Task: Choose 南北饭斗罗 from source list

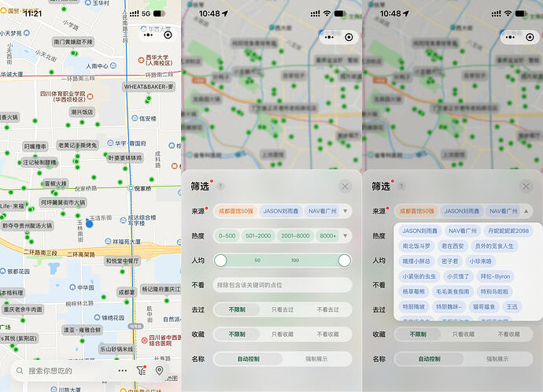Action: coord(416,246)
